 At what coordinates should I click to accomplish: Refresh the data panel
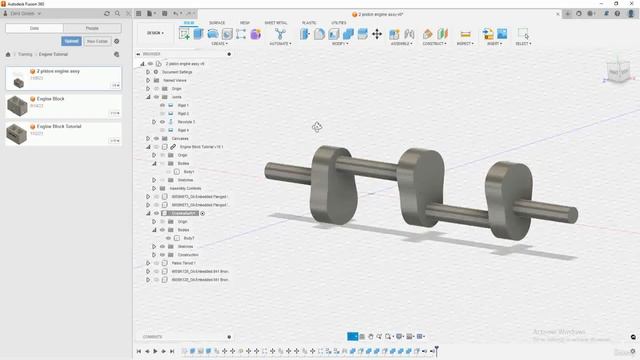107,13
